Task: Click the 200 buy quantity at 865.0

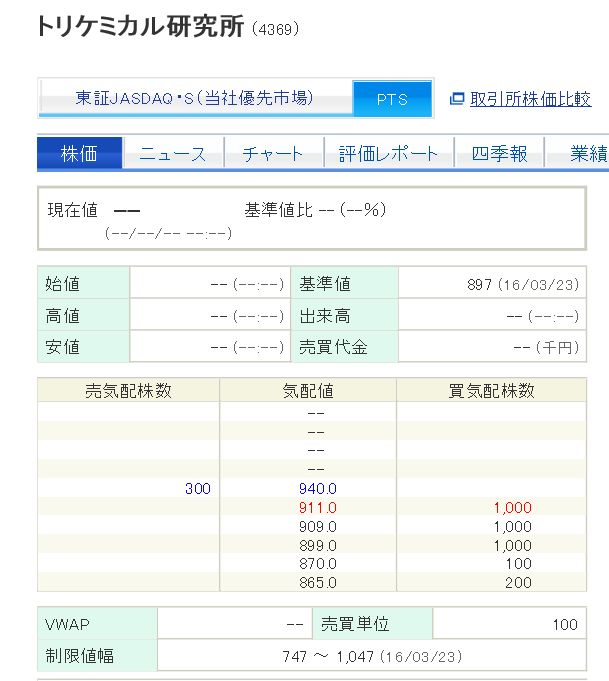Action: point(518,583)
